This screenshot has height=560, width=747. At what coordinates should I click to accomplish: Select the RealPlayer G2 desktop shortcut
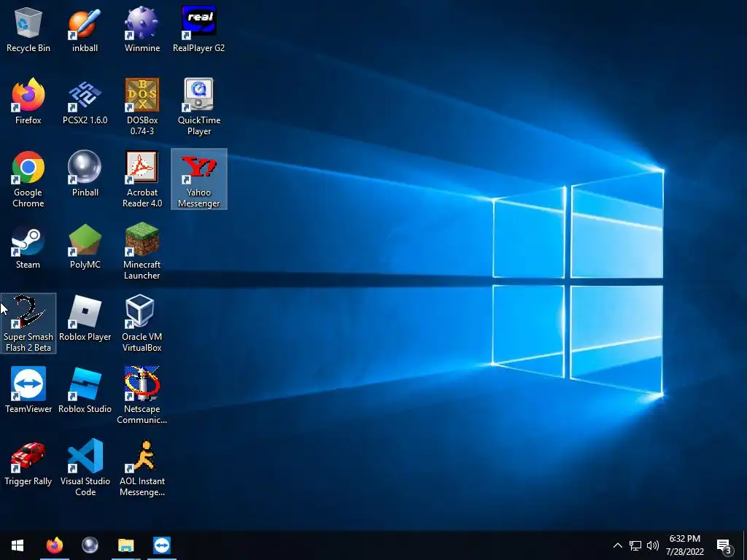[x=198, y=29]
